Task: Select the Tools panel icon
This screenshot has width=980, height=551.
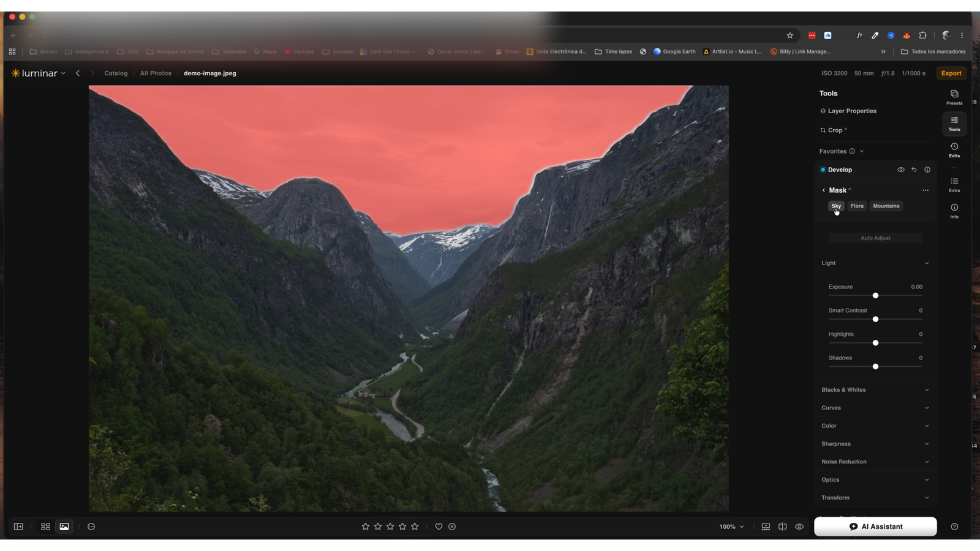Action: coord(954,124)
